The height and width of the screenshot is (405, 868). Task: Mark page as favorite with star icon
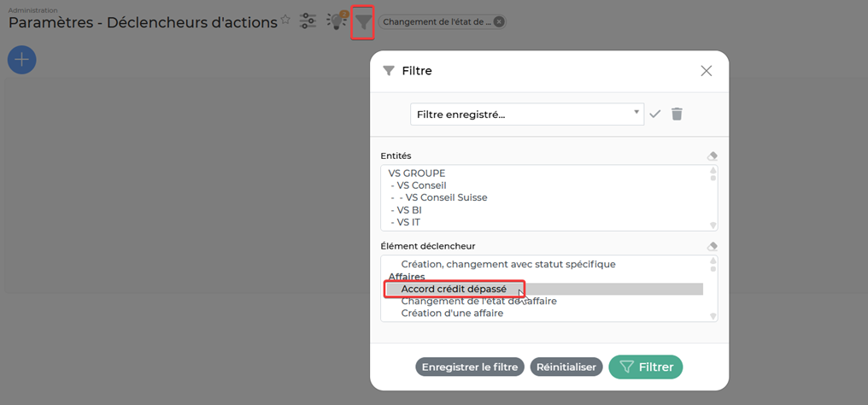[x=285, y=21]
